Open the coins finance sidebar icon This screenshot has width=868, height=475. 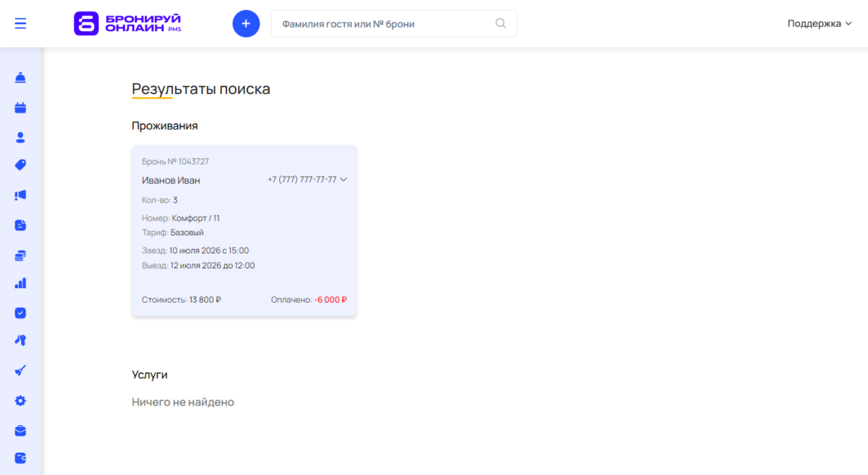pos(20,255)
